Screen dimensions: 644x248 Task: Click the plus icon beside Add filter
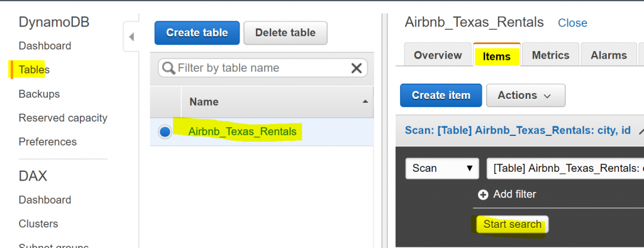pos(483,194)
